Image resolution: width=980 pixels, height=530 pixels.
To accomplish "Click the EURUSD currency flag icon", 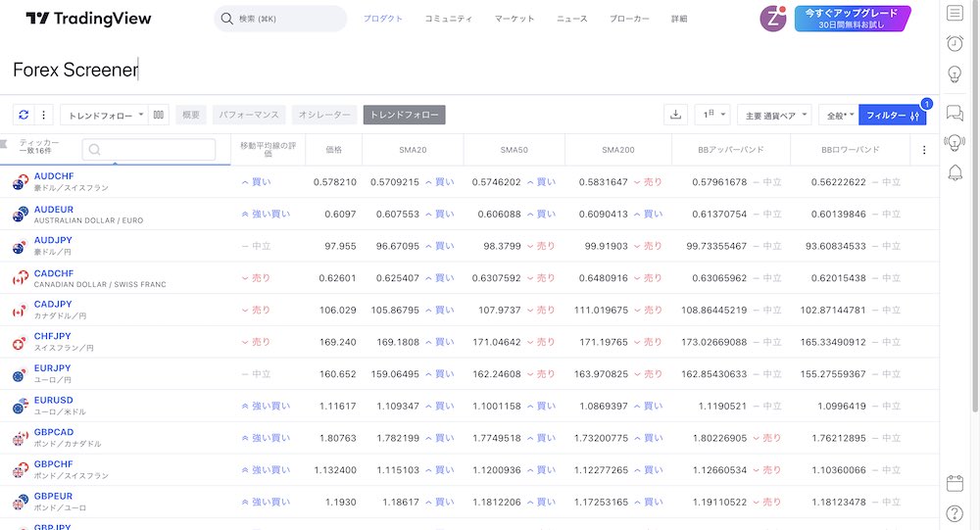I will 20,406.
